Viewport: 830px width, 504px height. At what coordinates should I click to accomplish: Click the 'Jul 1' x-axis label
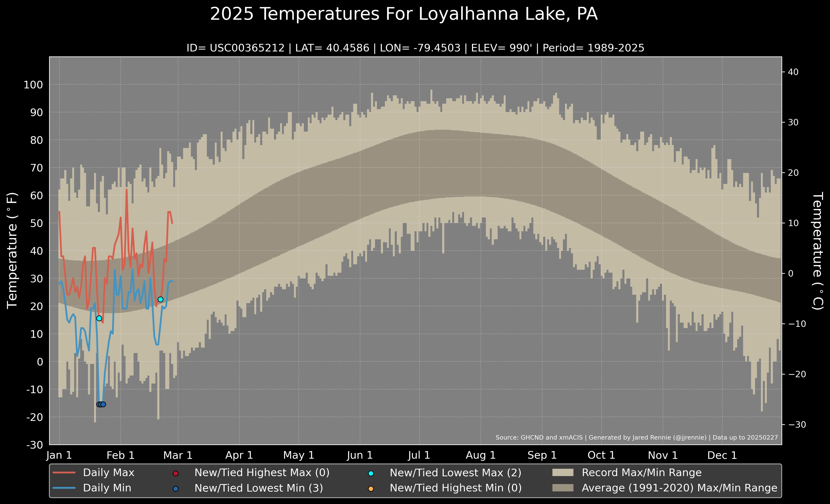pyautogui.click(x=419, y=456)
